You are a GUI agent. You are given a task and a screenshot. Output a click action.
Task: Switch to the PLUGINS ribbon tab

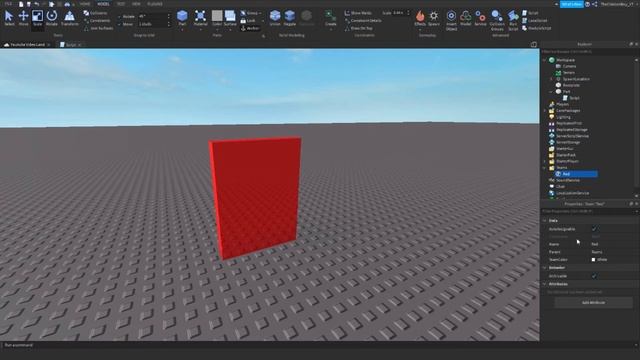point(155,4)
